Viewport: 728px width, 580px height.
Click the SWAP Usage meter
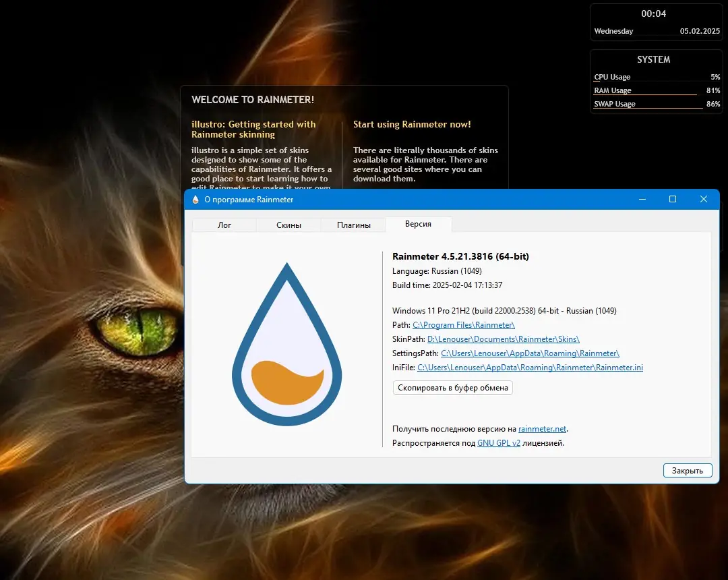tap(615, 103)
